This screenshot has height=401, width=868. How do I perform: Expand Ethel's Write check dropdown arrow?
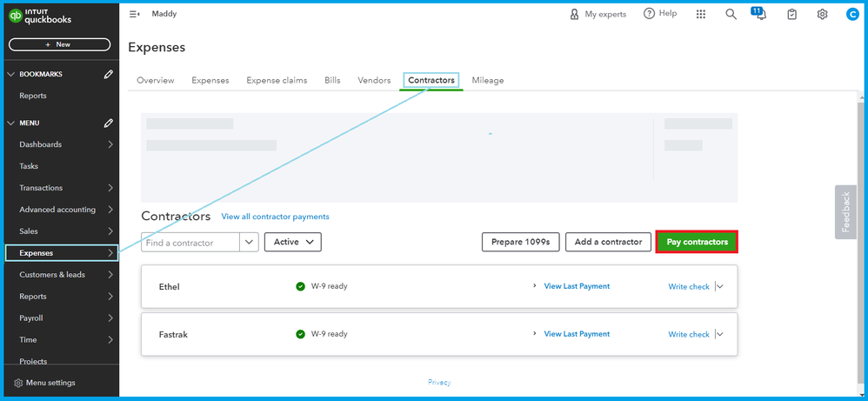pos(720,286)
